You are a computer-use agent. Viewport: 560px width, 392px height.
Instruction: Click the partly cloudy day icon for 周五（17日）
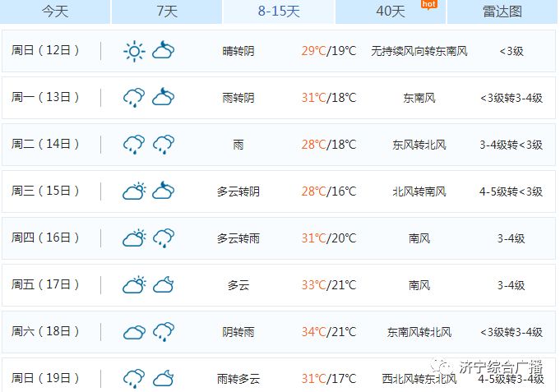pos(134,285)
